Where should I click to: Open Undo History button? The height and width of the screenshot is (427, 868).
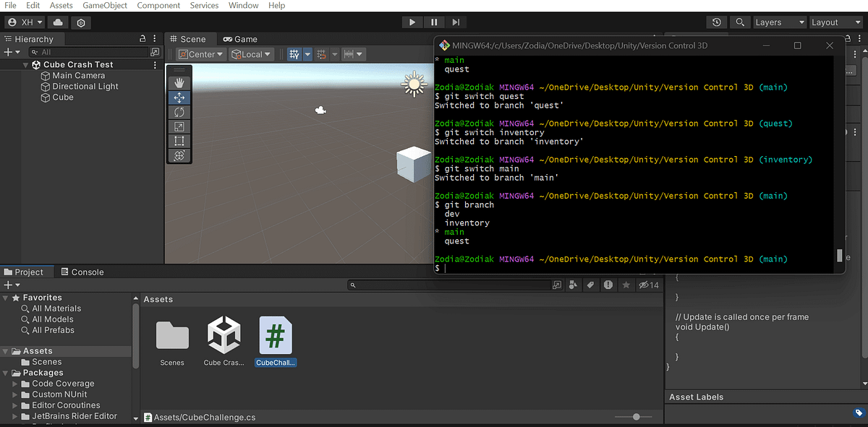point(716,22)
